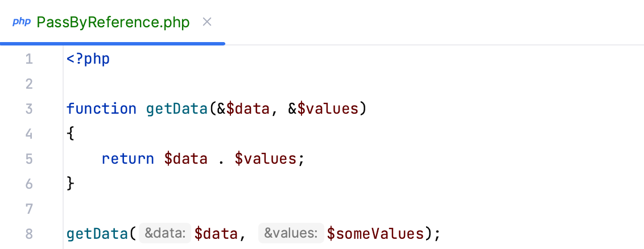Screen dimensions: 644x249
Task: Click the closing brace on line 6
Action: click(x=71, y=183)
